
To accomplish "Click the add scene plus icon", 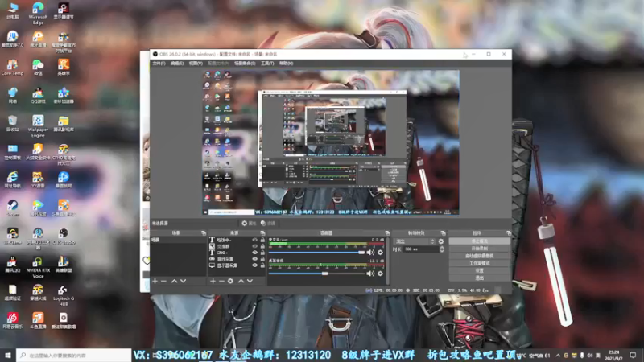I will [x=155, y=281].
